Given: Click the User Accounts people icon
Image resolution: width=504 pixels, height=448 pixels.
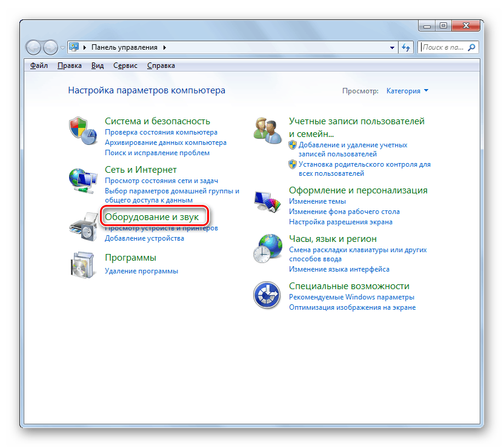Looking at the screenshot, I should (x=267, y=130).
